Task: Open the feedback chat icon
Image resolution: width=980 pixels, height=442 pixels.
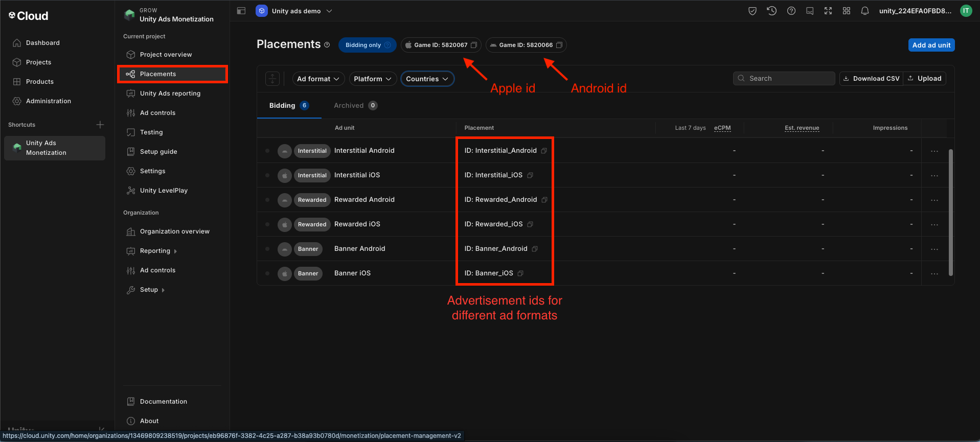Action: (810, 11)
